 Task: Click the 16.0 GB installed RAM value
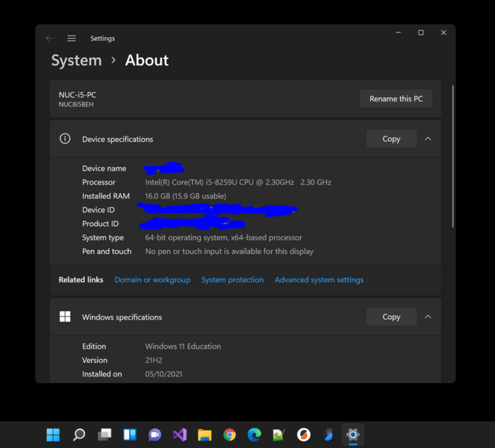point(186,196)
